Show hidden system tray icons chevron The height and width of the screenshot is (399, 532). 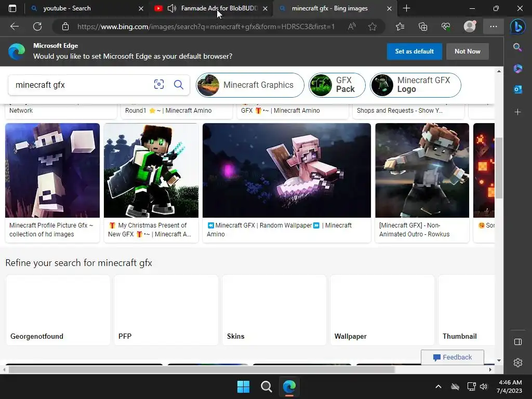coord(438,387)
